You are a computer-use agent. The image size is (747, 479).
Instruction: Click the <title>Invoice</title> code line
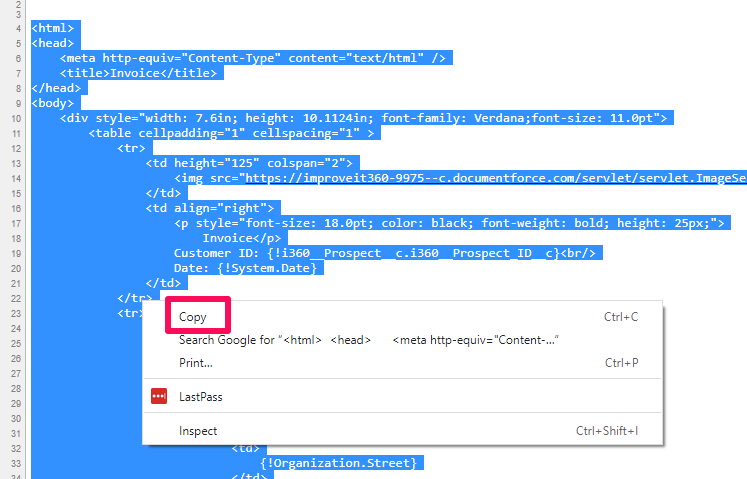(x=138, y=73)
